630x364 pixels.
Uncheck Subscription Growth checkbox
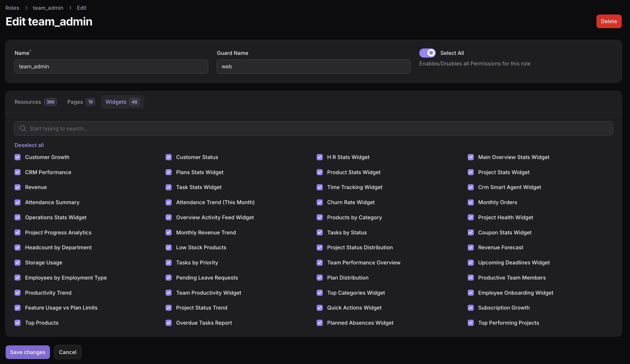(x=470, y=307)
